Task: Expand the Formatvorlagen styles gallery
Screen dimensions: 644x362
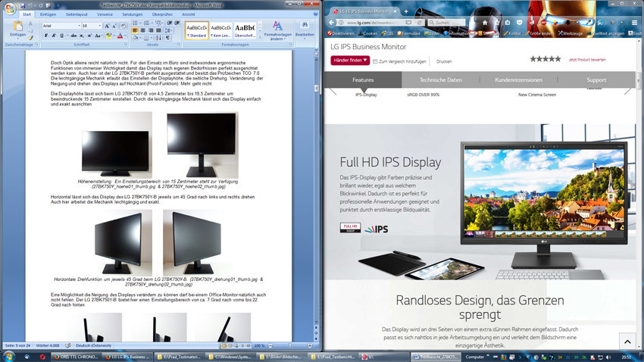Action: point(260,37)
